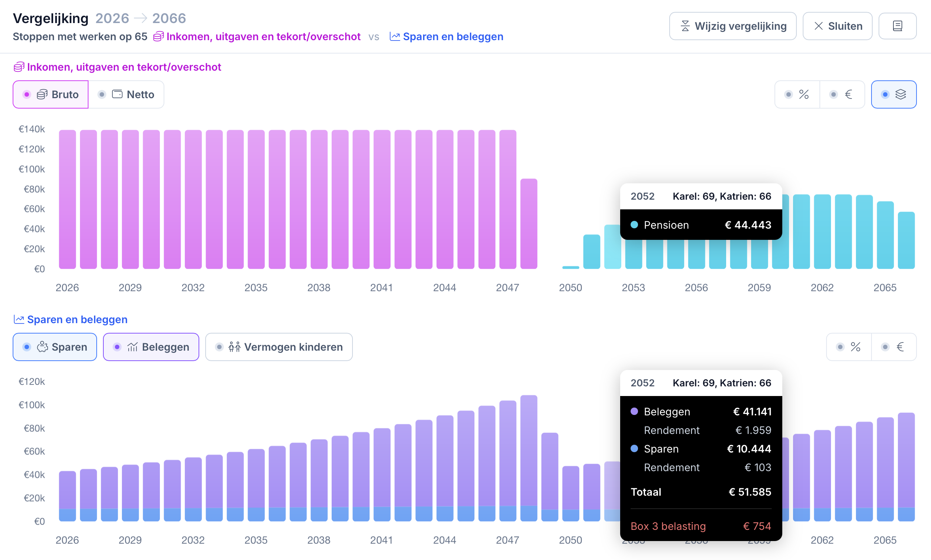Toggle stacked layers view in income chart
Screen dimensions: 931x560
[894, 94]
